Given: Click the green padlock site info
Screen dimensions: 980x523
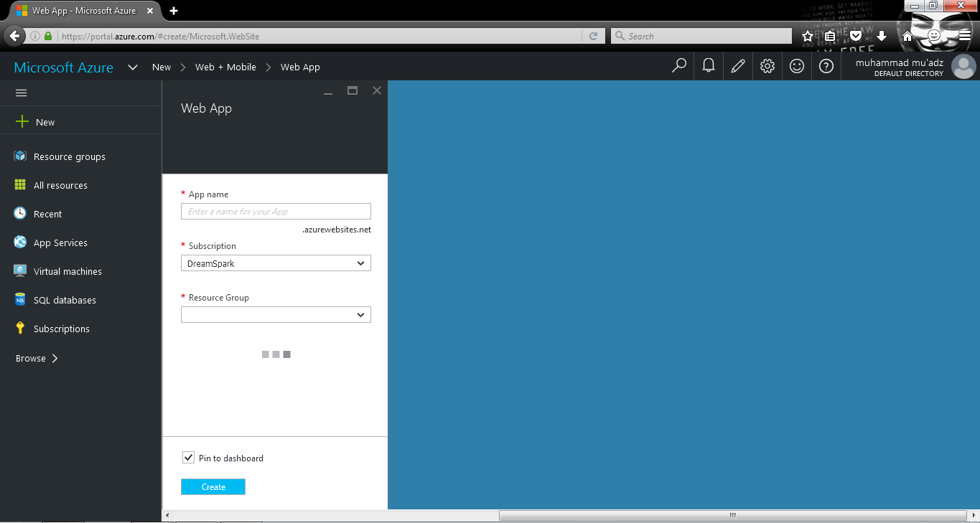Looking at the screenshot, I should pyautogui.click(x=48, y=36).
